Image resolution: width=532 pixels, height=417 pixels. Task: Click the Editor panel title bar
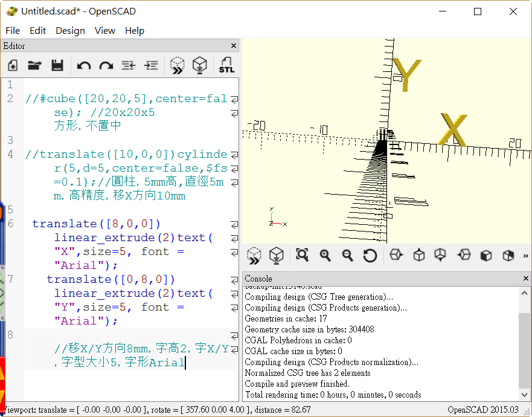click(x=120, y=46)
